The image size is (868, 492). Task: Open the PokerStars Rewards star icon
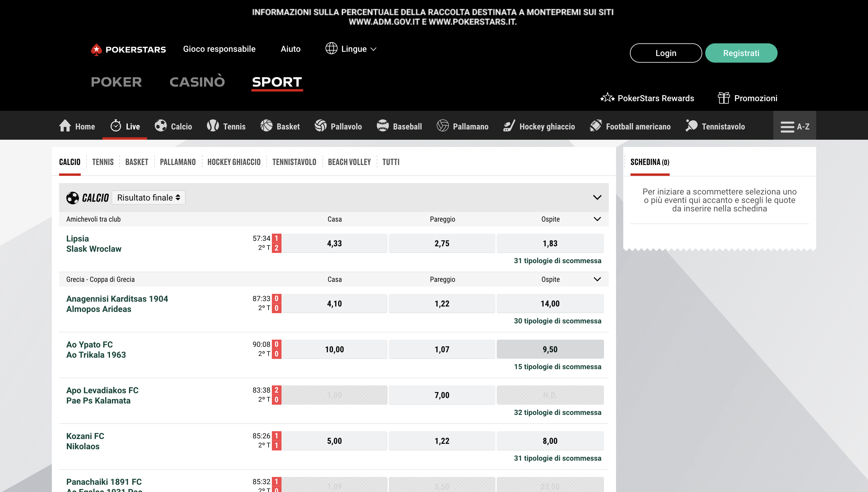click(607, 98)
